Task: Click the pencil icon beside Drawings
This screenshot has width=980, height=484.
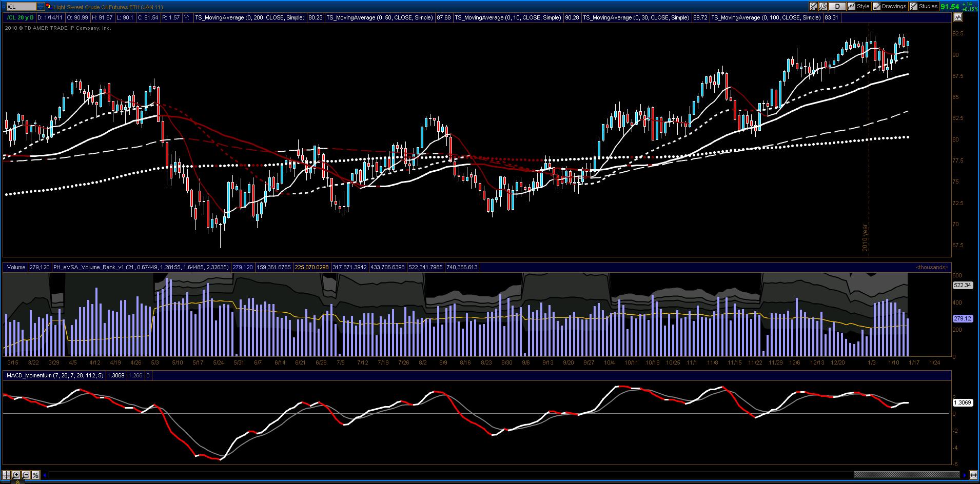Action: [x=877, y=6]
